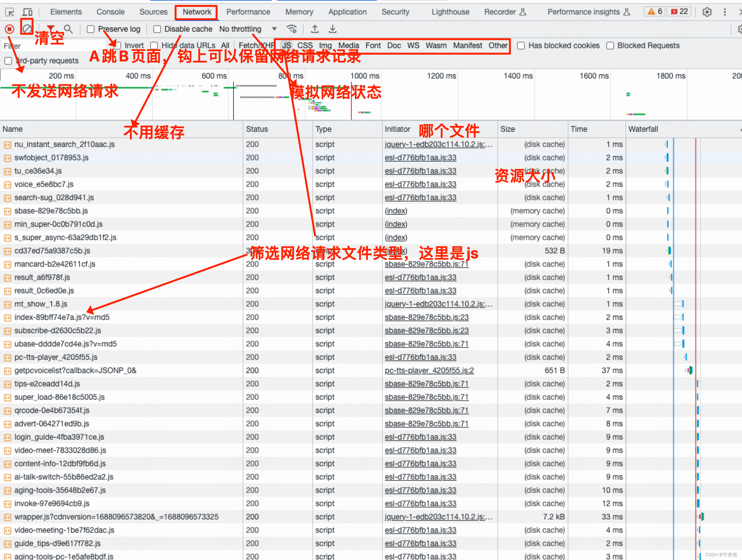Click script icon beside voice_e5e8bc7.js
This screenshot has height=560, width=742.
pyautogui.click(x=7, y=184)
